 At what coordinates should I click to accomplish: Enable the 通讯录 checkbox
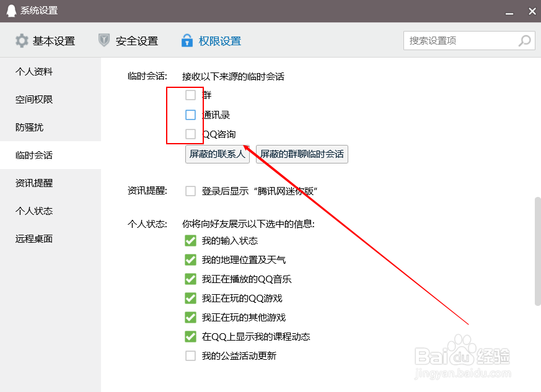click(190, 115)
